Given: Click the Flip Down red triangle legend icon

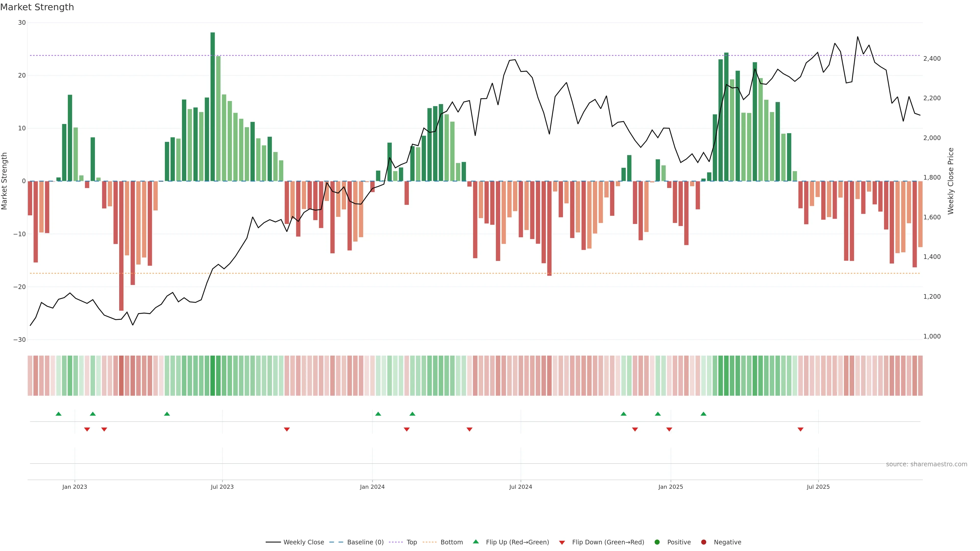Looking at the screenshot, I should [562, 542].
